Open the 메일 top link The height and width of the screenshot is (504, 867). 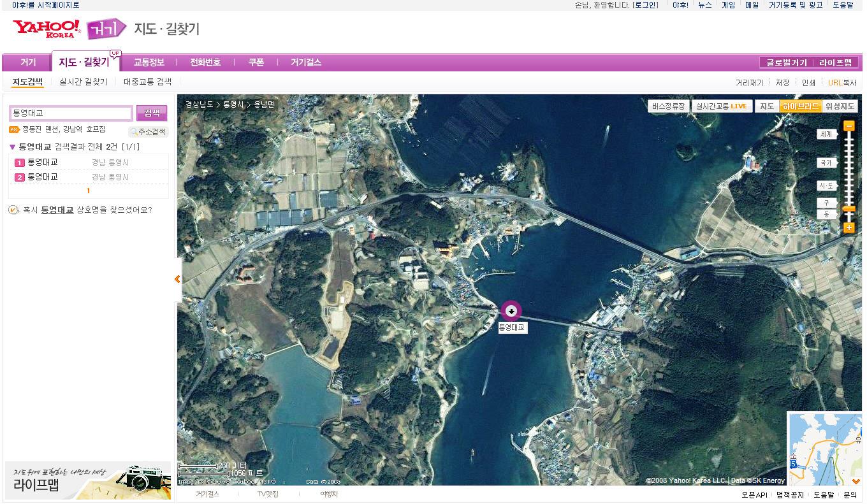[x=752, y=5]
